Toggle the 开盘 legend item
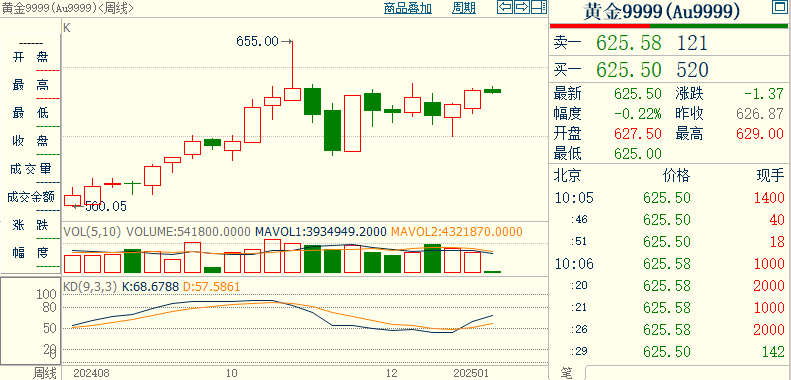This screenshot has height=380, width=791. (x=30, y=58)
